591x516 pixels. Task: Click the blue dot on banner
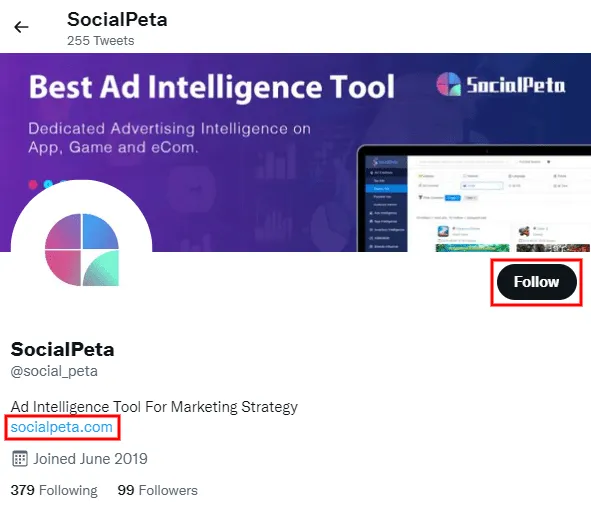tap(48, 184)
